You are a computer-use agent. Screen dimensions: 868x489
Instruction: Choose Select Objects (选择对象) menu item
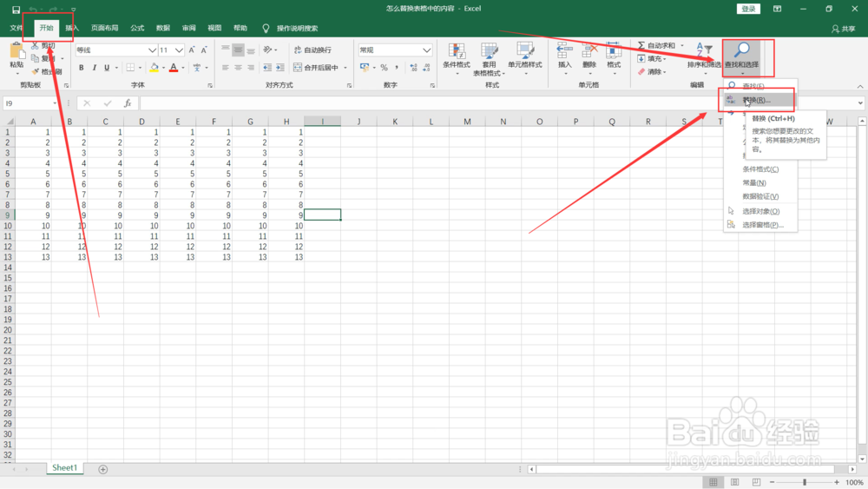click(760, 211)
